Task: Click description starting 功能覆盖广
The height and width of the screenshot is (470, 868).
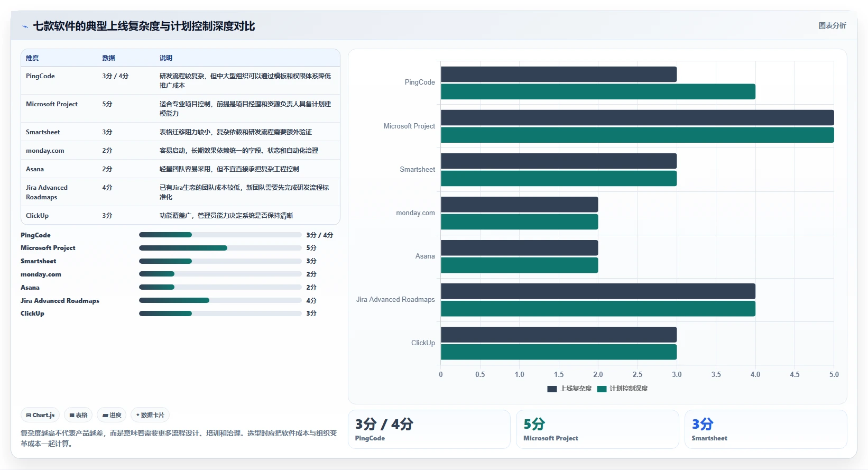Action: coord(226,216)
